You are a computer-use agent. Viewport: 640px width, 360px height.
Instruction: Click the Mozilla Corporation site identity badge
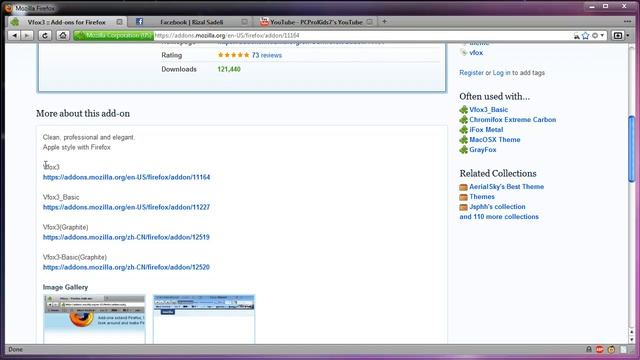113,36
